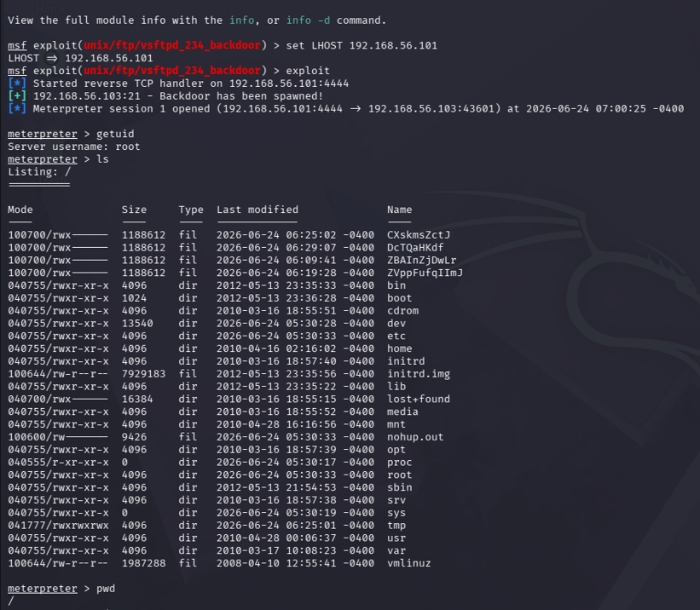Select the 'cdrom' directory name
The width and height of the screenshot is (700, 610).
pos(402,311)
